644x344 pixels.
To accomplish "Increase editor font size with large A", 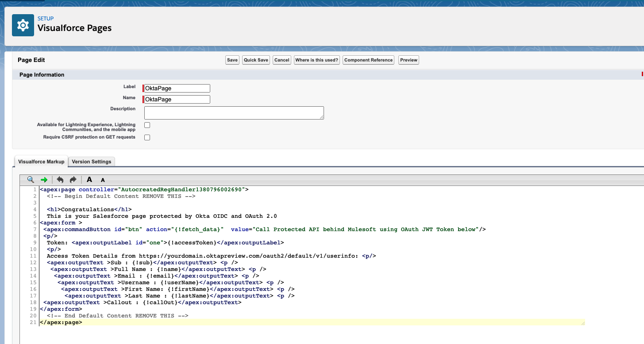I will tap(89, 180).
